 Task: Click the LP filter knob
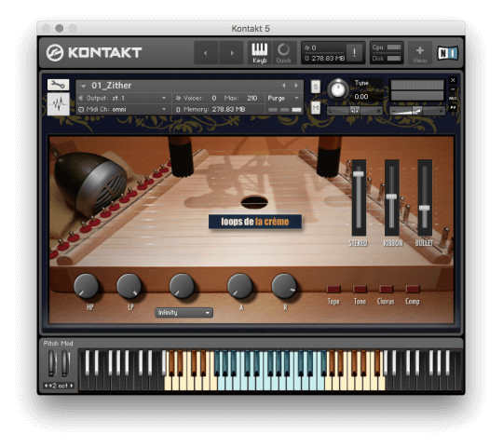(x=129, y=286)
